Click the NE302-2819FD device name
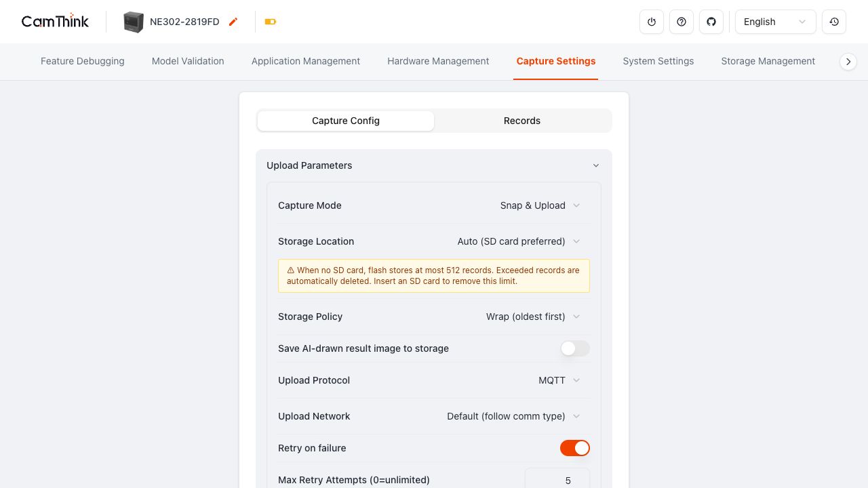The image size is (868, 488). click(184, 22)
